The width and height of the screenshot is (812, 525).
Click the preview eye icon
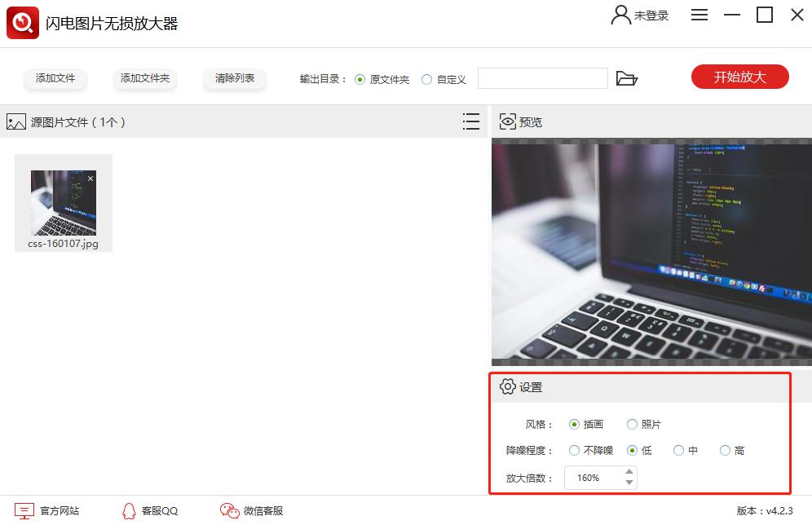point(507,121)
